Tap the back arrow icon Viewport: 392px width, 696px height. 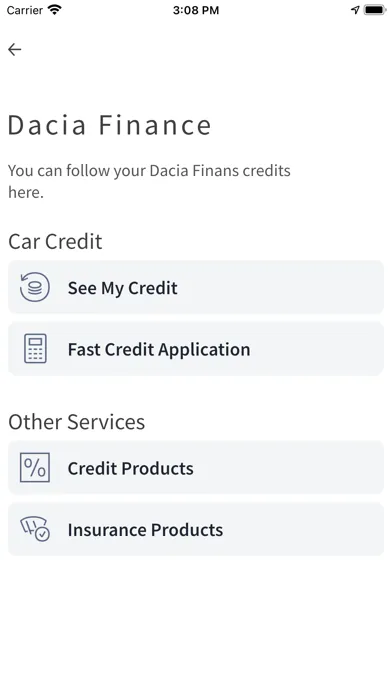tap(15, 49)
